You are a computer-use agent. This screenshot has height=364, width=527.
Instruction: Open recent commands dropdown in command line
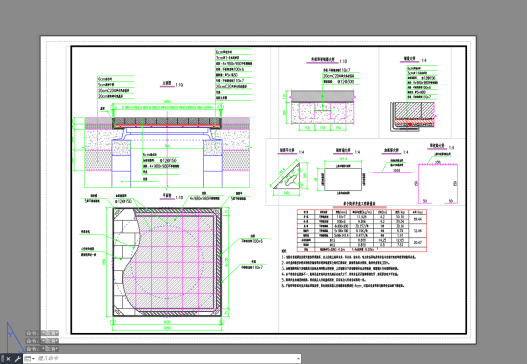tap(29, 359)
